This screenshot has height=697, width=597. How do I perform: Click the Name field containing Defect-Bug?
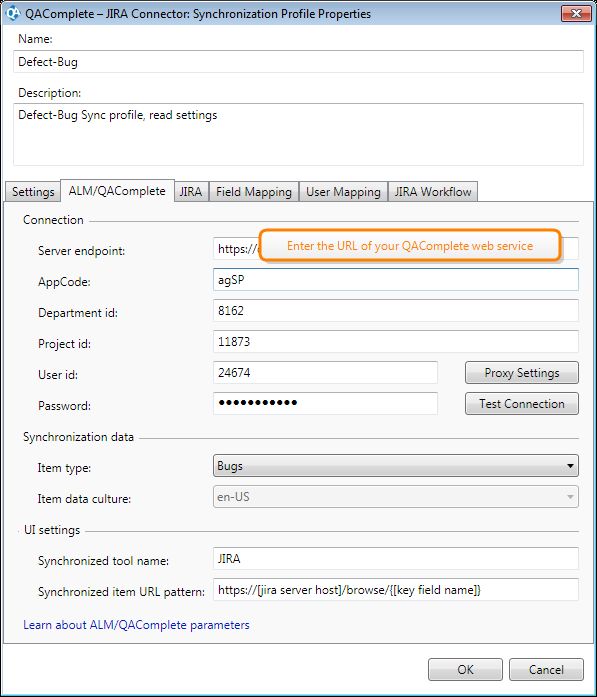(298, 62)
